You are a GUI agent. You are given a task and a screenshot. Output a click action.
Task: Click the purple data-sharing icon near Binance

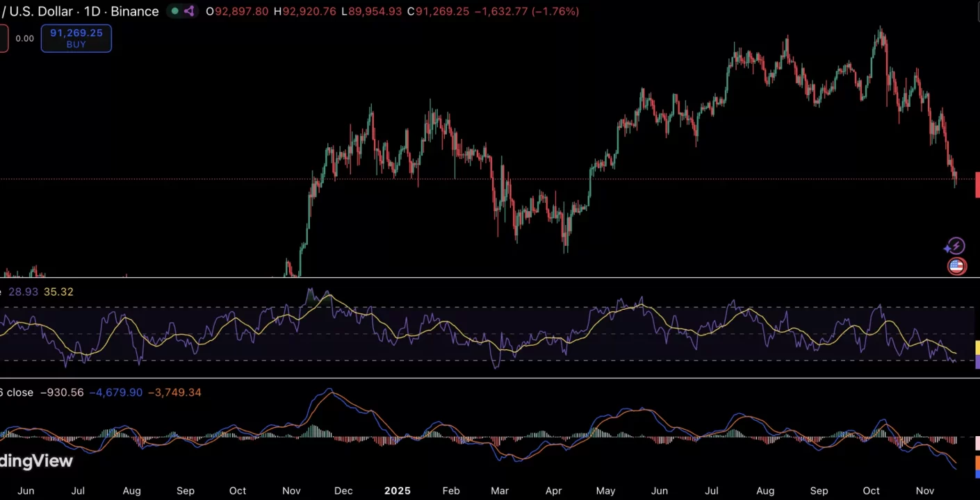(189, 11)
